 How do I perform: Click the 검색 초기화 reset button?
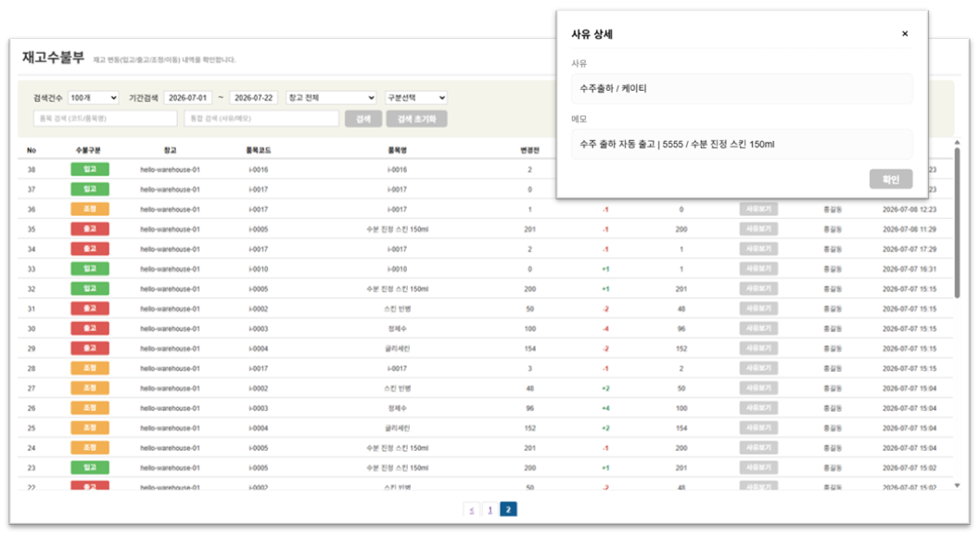pos(416,119)
